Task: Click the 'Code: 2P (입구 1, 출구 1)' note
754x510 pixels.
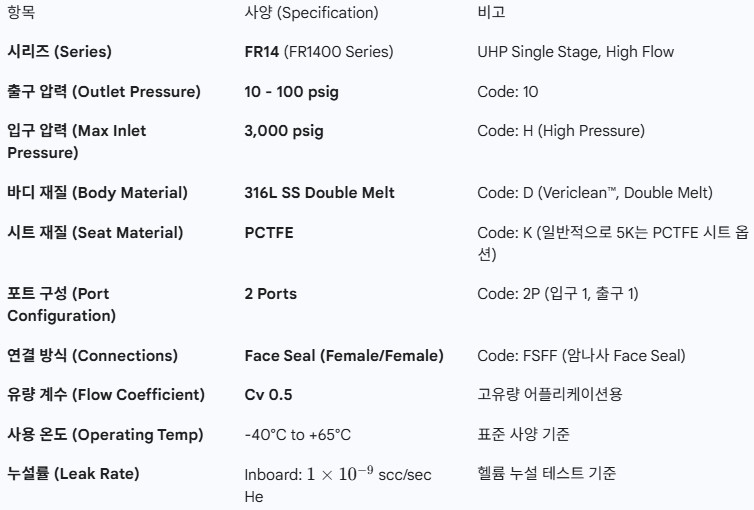Action: (558, 294)
